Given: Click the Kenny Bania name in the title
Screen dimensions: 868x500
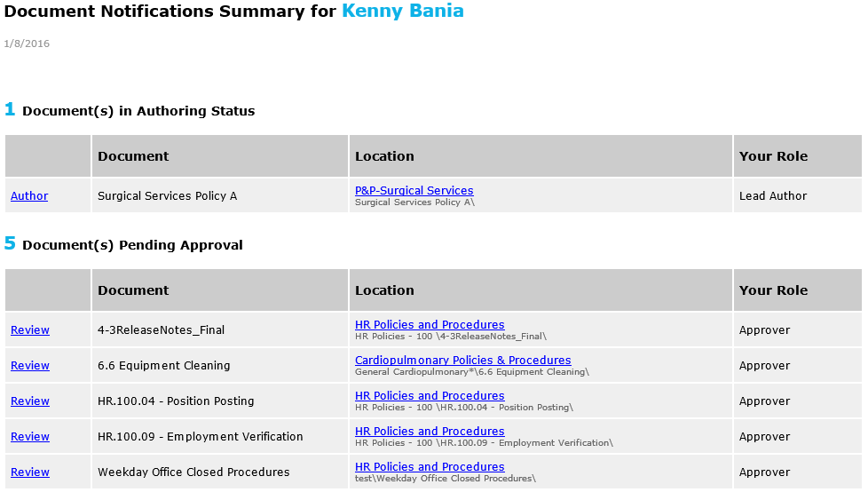Looking at the screenshot, I should (x=402, y=12).
